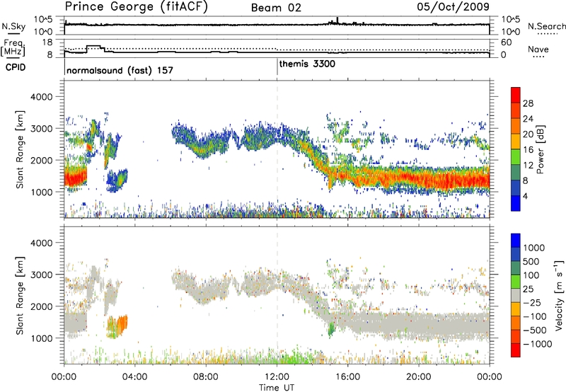
Task: Click velocity panel 'Slant Range [km]' label
Action: (20, 296)
